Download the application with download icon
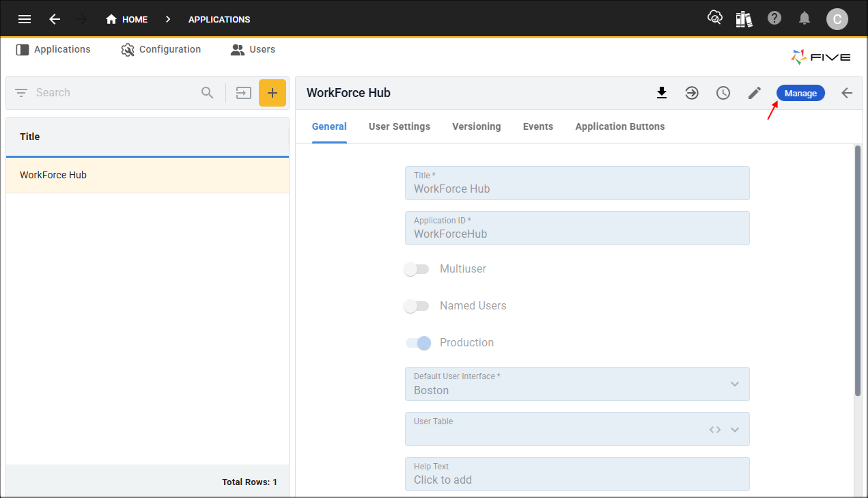This screenshot has height=498, width=868. point(661,93)
